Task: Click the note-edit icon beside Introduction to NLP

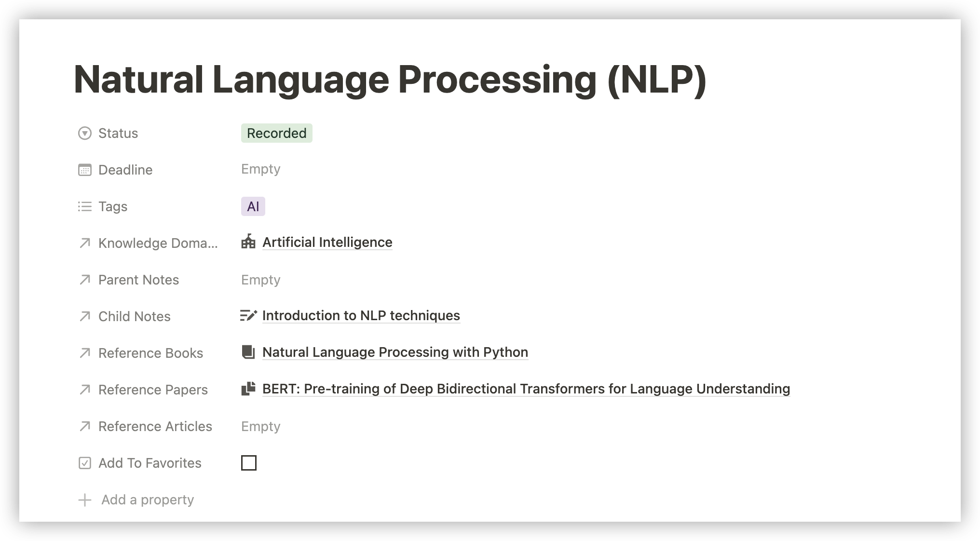Action: 248,315
